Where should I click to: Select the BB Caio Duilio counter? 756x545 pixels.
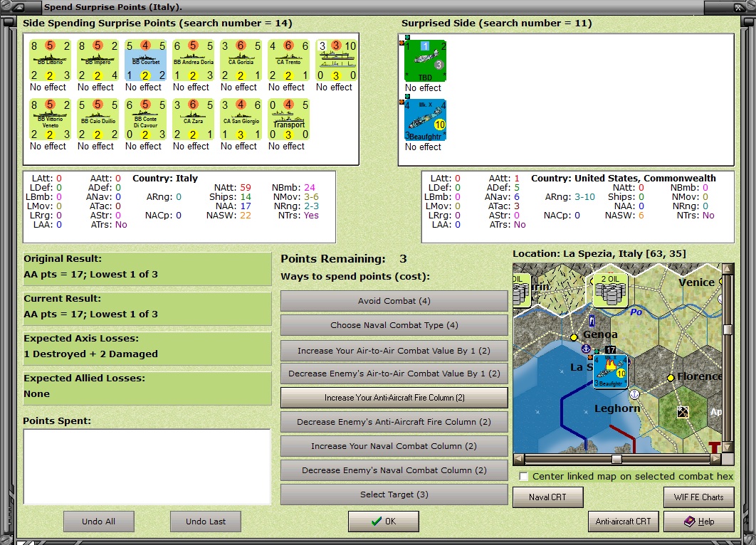[x=98, y=119]
